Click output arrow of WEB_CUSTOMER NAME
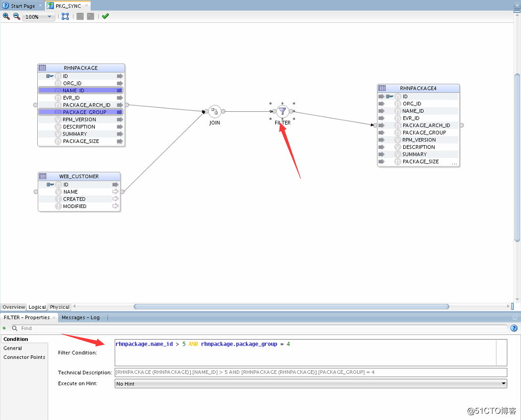The width and height of the screenshot is (521, 420). point(115,192)
